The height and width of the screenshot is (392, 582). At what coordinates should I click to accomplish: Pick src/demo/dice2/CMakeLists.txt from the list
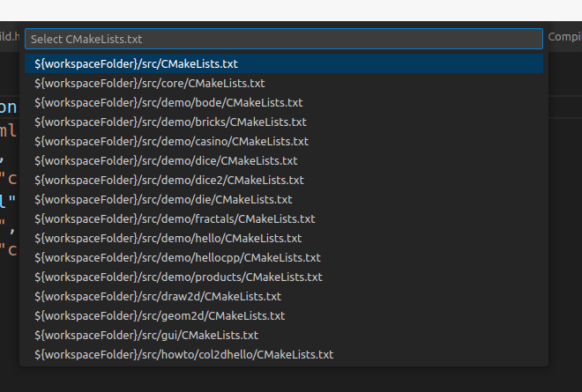point(168,181)
